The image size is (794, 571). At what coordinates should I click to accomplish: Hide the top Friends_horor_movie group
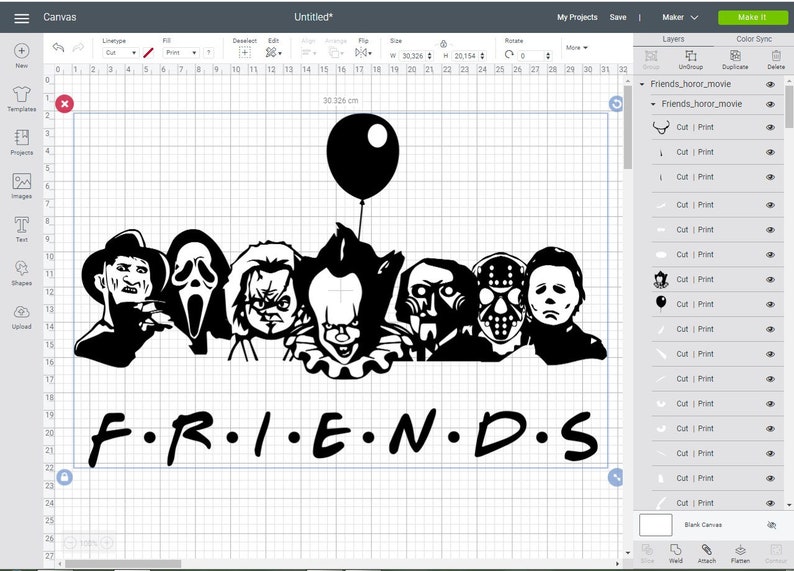[770, 85]
